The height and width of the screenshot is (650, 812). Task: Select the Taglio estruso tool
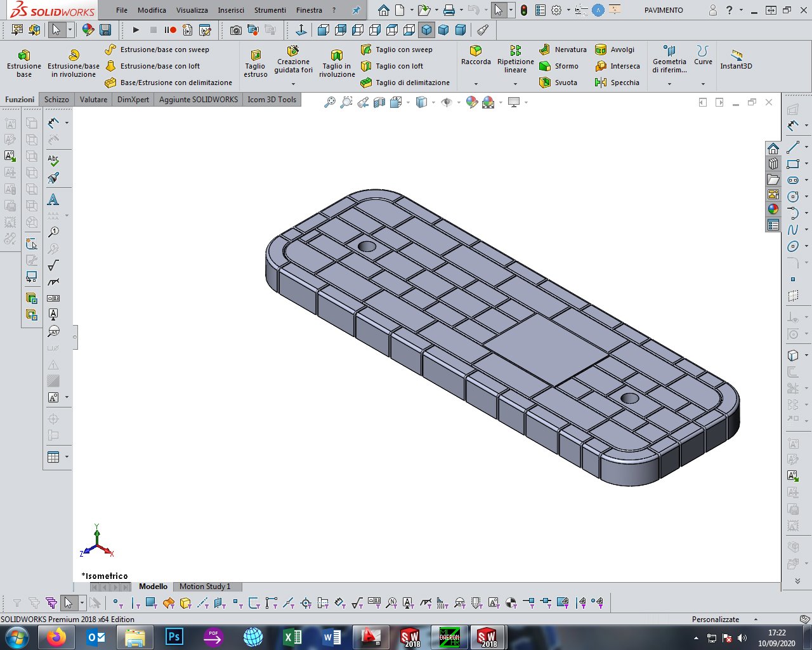click(x=255, y=55)
